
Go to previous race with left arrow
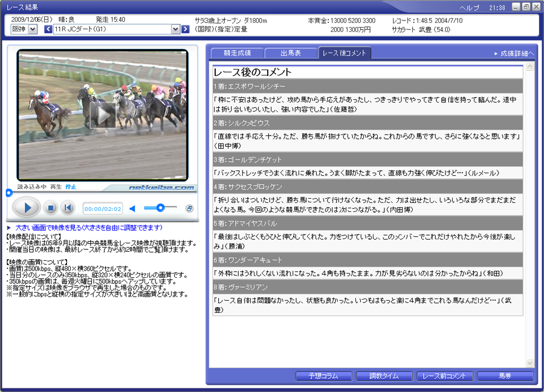pyautogui.click(x=48, y=29)
